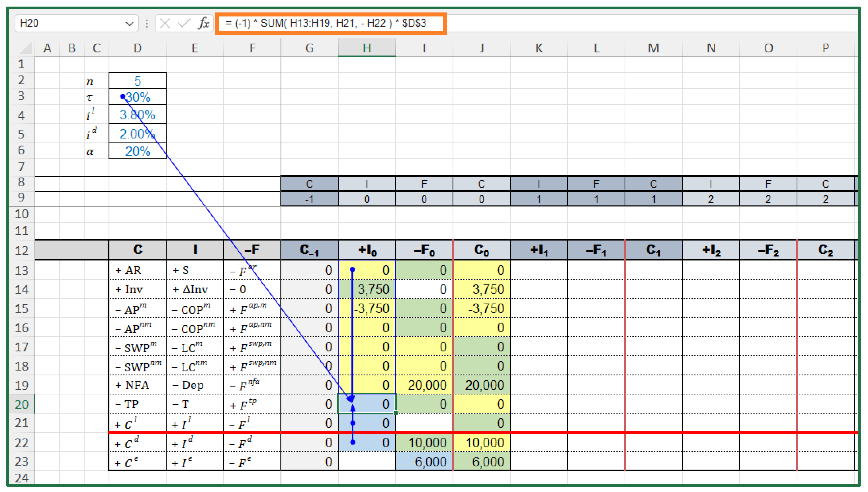Screen dimensions: 868x492
Task: Select the 20% alpha cell
Action: click(137, 151)
